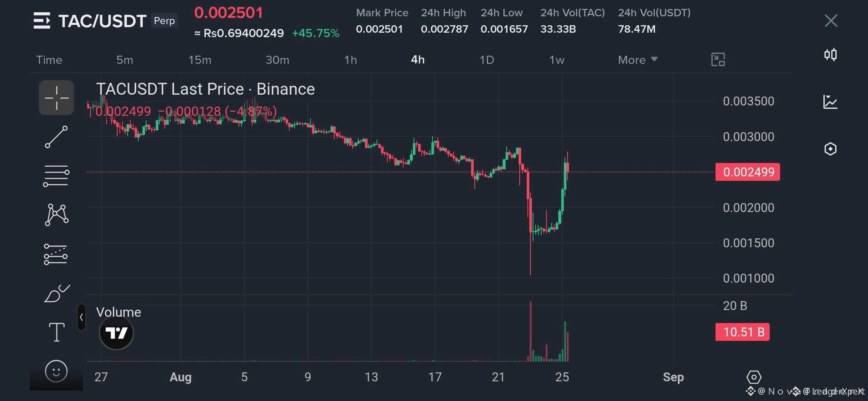The image size is (868, 401).
Task: Click the Sep date axis label
Action: (673, 377)
